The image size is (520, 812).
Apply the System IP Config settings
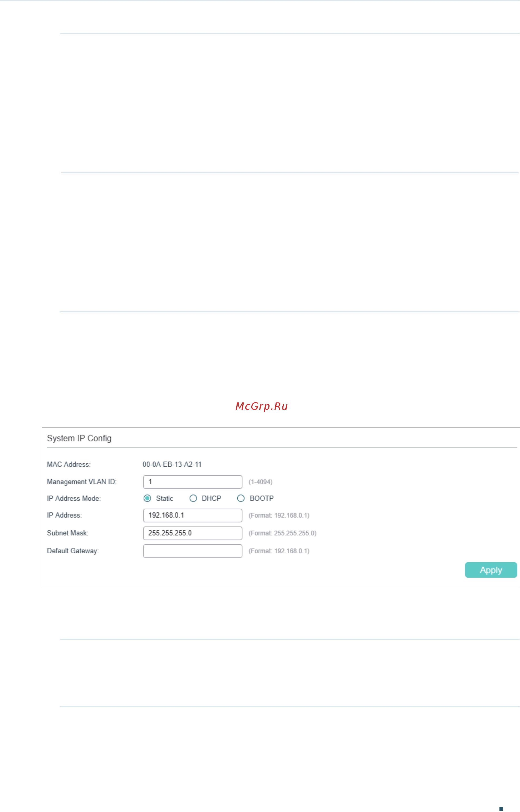pyautogui.click(x=491, y=570)
